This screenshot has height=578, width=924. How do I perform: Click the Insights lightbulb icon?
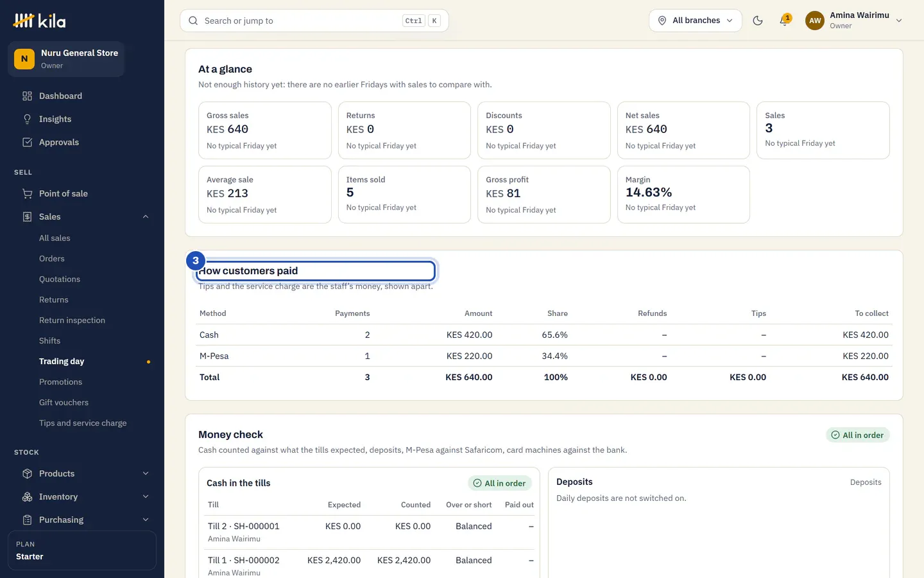[x=27, y=119]
